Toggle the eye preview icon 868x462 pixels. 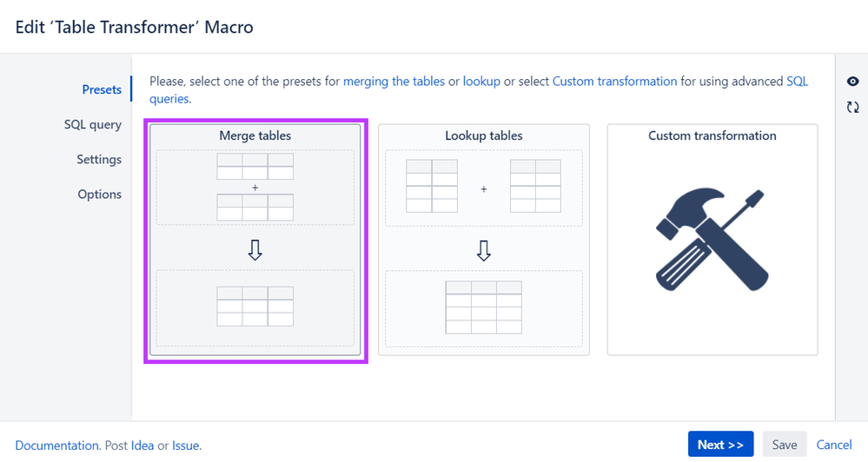tap(852, 82)
